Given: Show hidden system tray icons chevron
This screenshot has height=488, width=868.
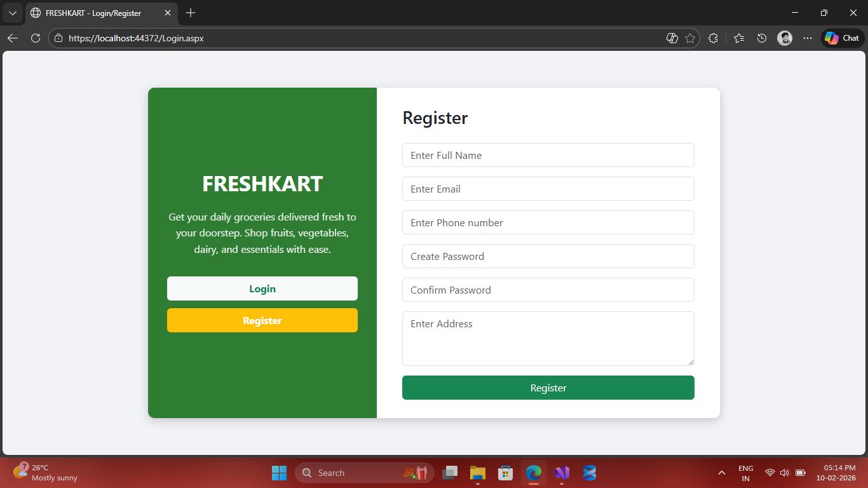Looking at the screenshot, I should pos(721,473).
